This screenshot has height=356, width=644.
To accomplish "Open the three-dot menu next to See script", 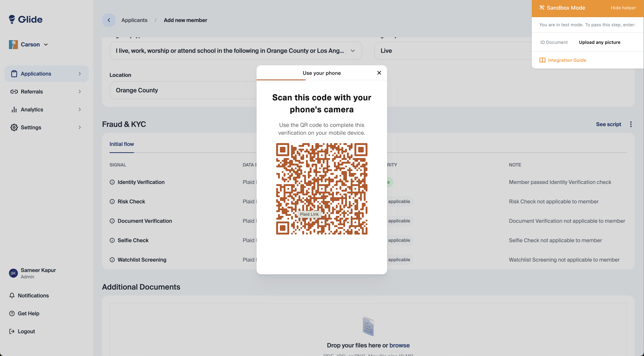I will 631,124.
